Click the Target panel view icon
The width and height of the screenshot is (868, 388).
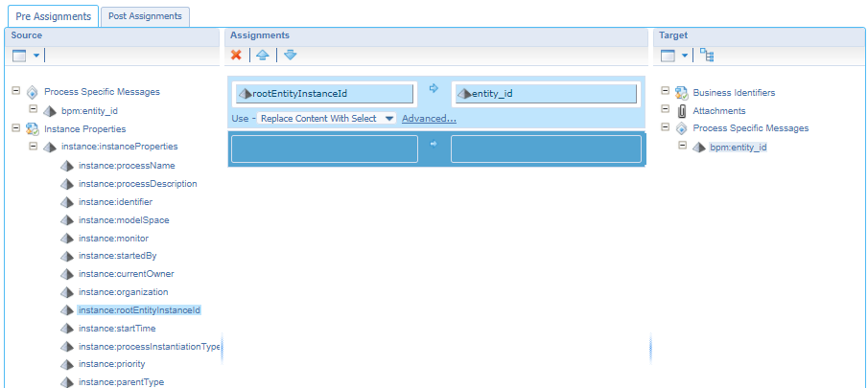669,56
